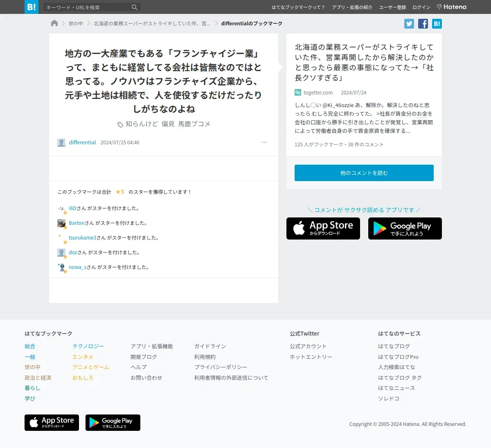Viewport: 491px width, 448px height.
Task: Open the 偏見 tag
Action: (x=168, y=124)
